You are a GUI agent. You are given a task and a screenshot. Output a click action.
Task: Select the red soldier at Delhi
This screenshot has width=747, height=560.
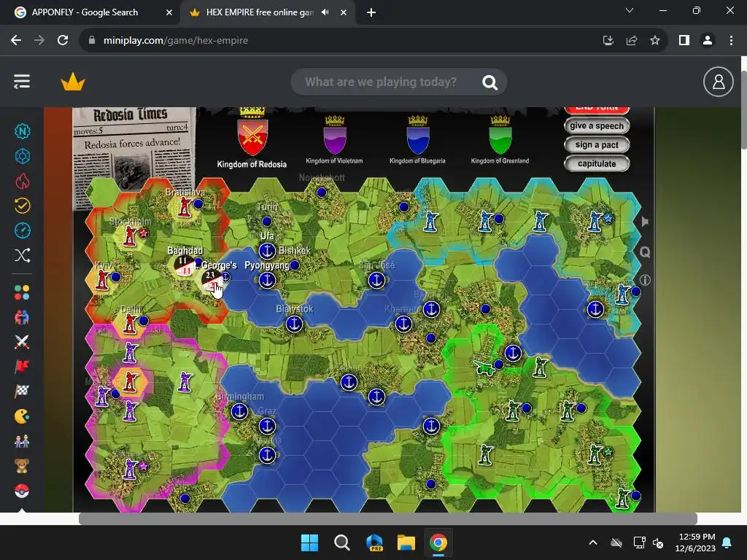click(x=130, y=323)
